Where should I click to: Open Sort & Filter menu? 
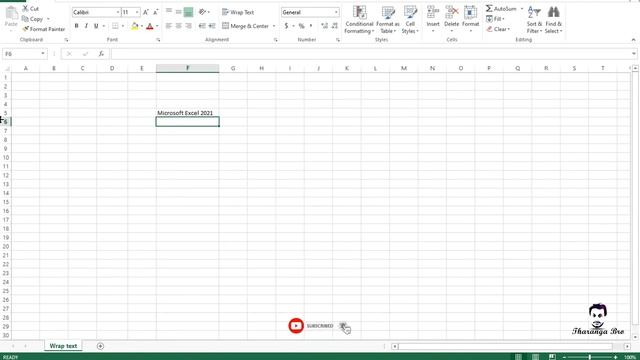click(x=534, y=20)
